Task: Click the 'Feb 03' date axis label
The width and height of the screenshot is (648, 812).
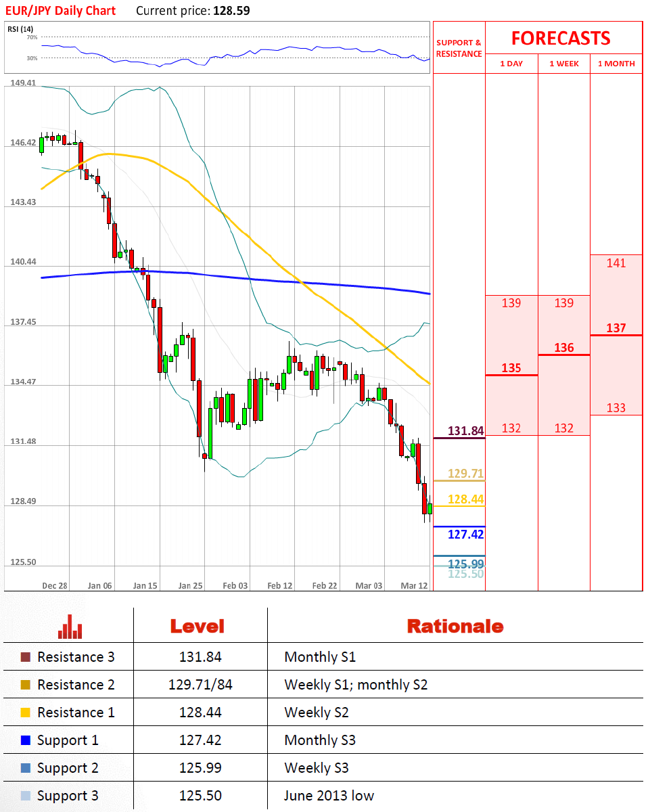Action: [235, 585]
